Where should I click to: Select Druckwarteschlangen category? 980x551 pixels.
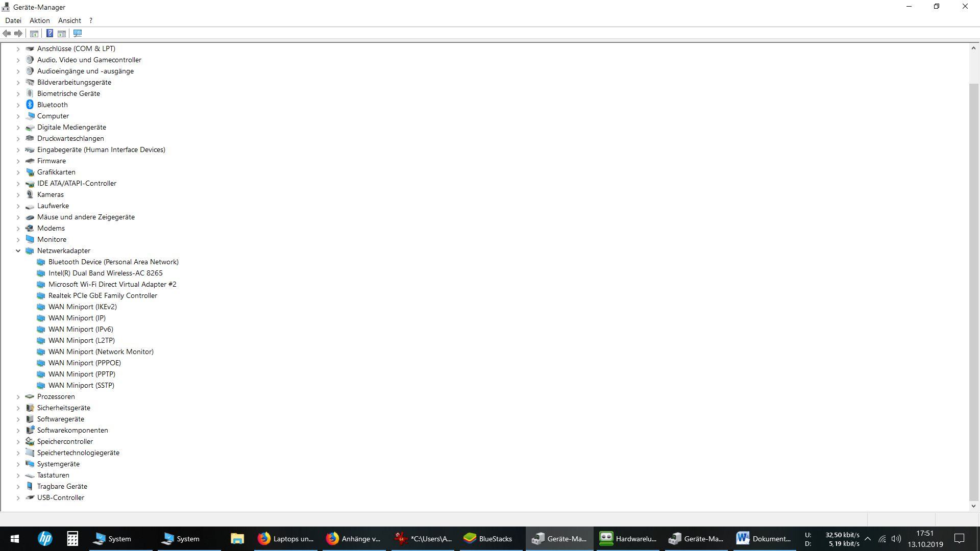[x=70, y=138]
